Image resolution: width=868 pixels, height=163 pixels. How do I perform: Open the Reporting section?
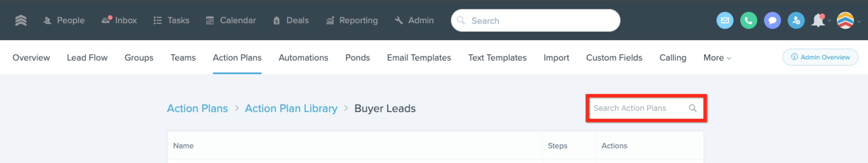click(x=352, y=20)
